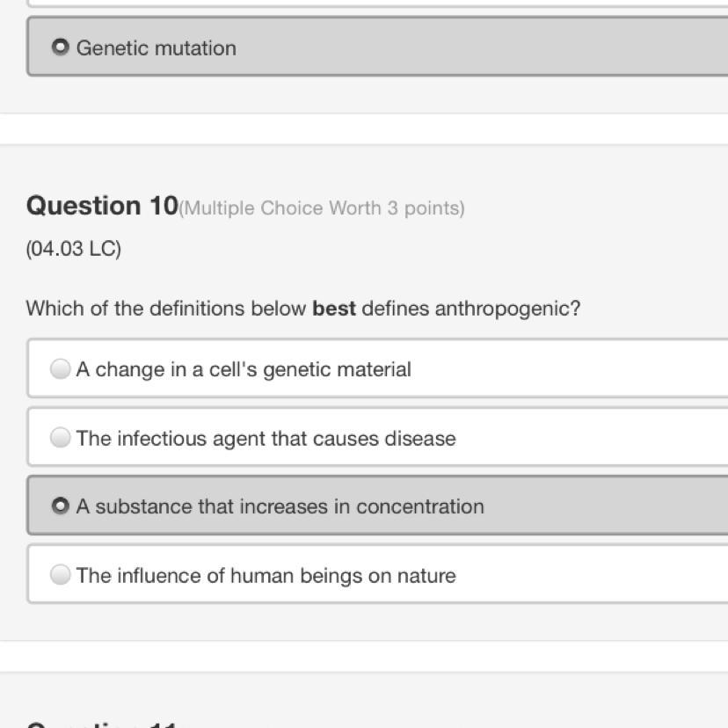Click blank space right of 'infectious agent' option

[598, 438]
